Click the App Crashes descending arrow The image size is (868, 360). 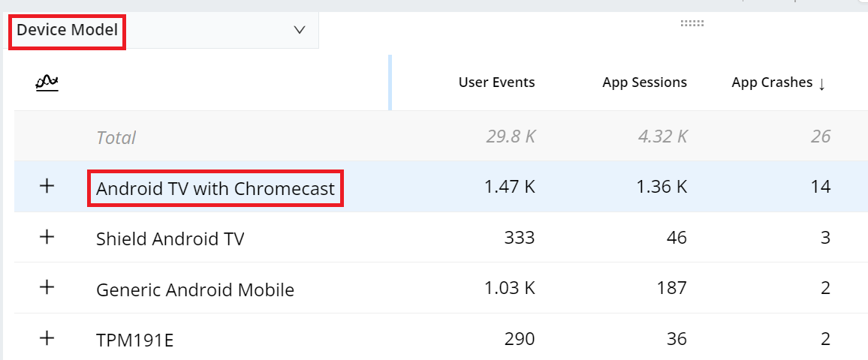click(822, 84)
